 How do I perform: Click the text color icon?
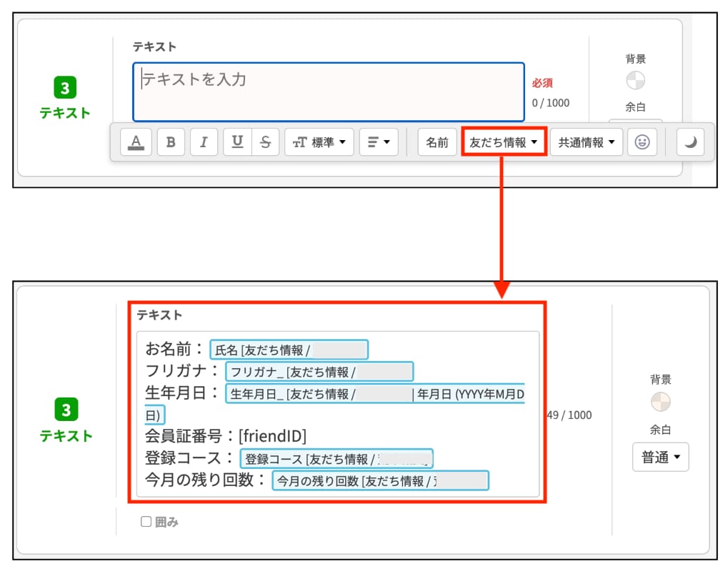tap(136, 142)
